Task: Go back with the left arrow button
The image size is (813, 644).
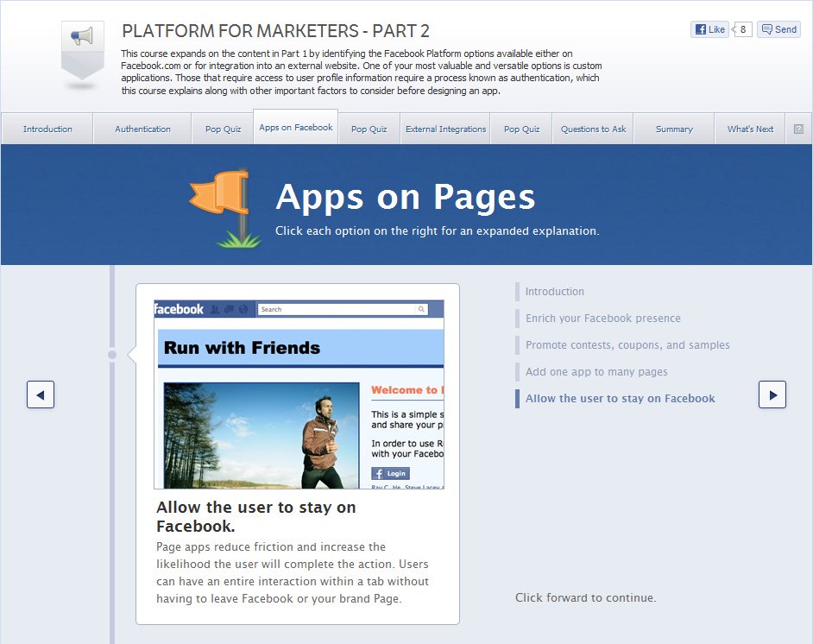Action: tap(41, 395)
